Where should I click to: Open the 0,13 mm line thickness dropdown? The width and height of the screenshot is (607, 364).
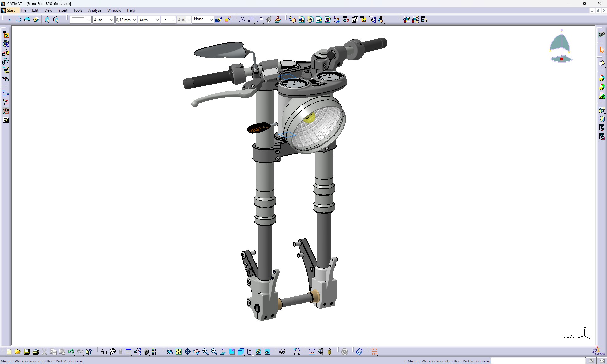pyautogui.click(x=134, y=20)
